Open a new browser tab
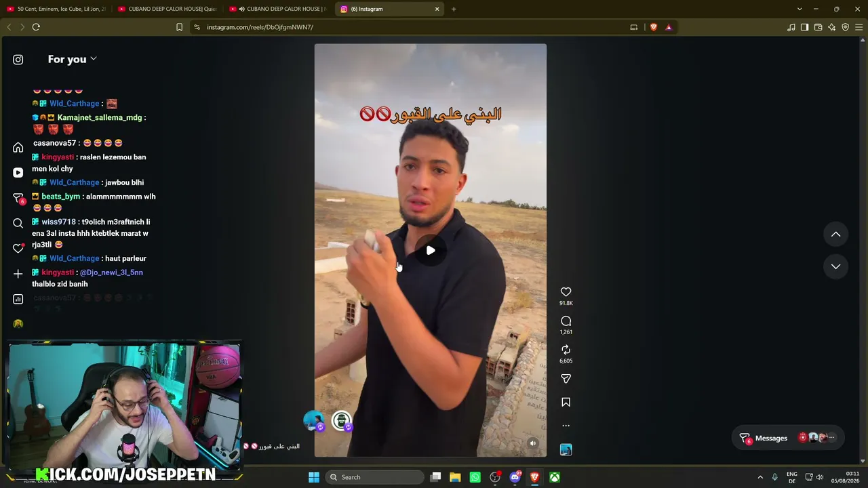868x488 pixels. click(454, 9)
